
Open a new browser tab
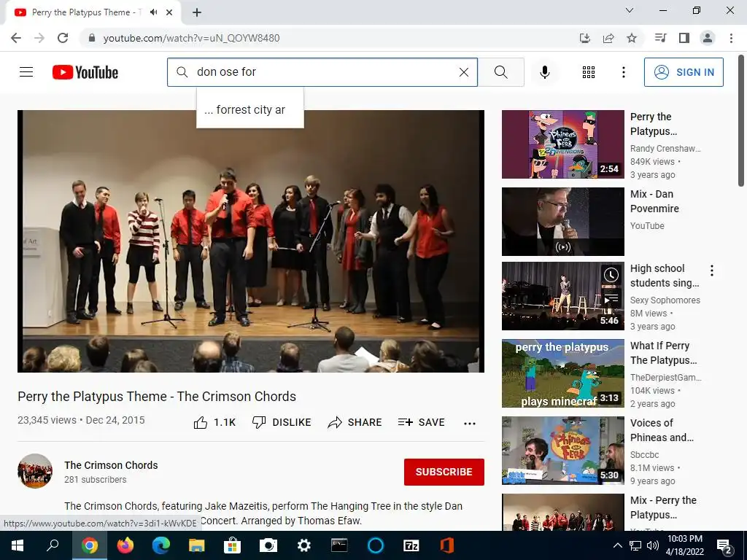coord(197,12)
